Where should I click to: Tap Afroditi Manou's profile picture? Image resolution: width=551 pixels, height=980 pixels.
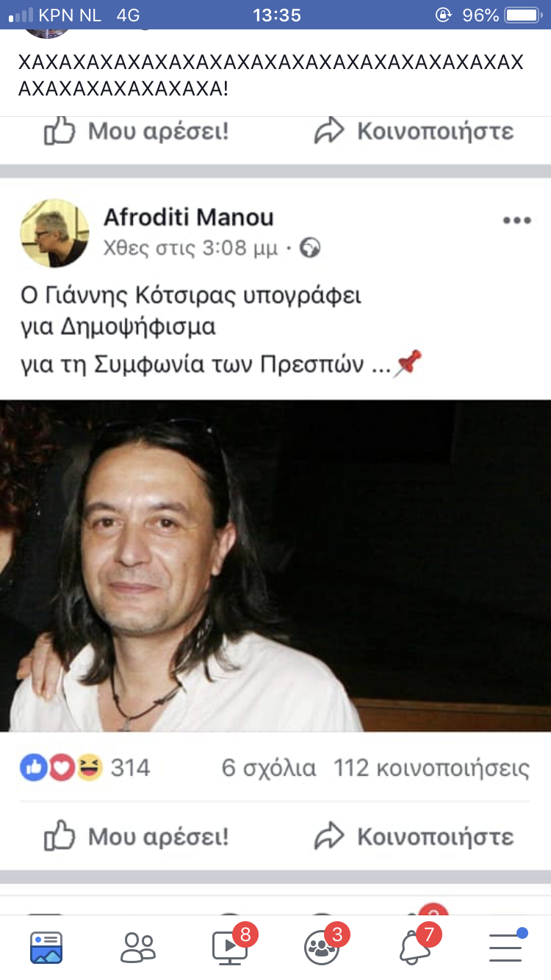pyautogui.click(x=55, y=233)
